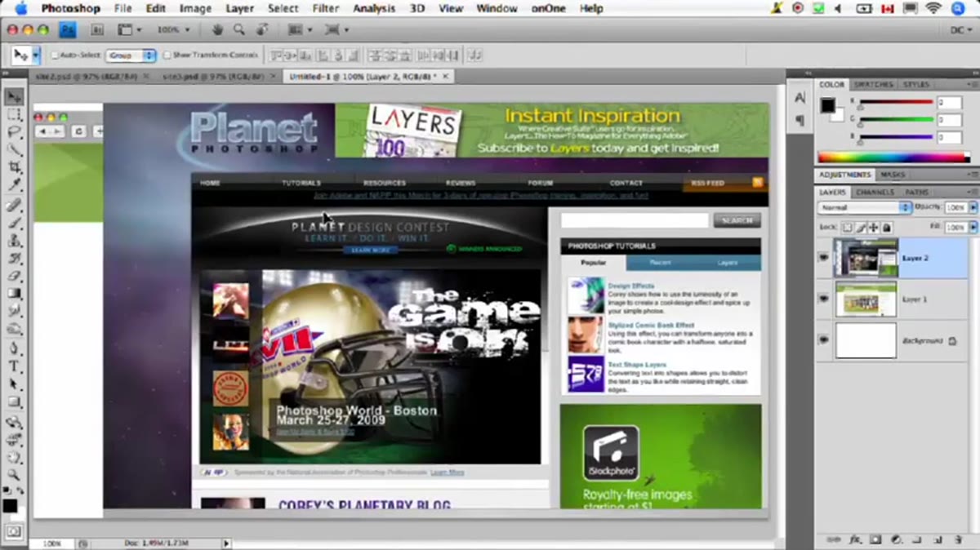Create new adjustment layer
The image size is (980, 550).
[x=896, y=539]
